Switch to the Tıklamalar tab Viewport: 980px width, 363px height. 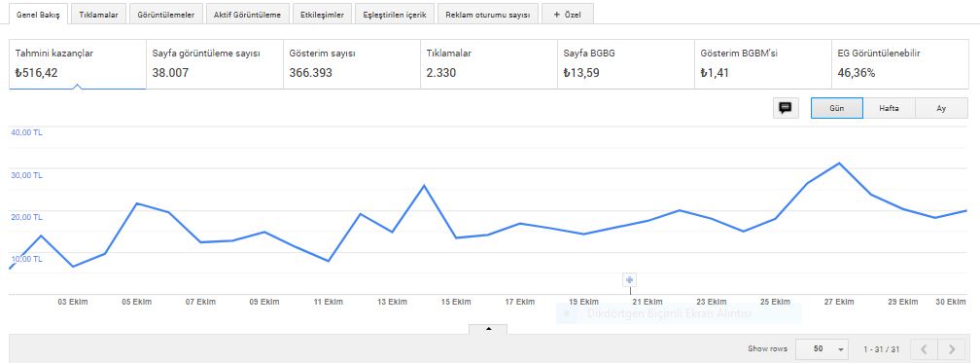point(99,15)
